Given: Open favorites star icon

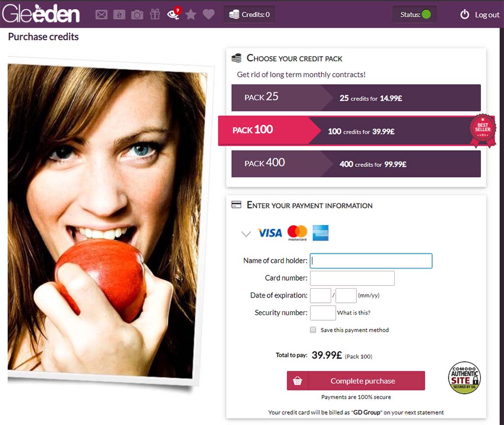Looking at the screenshot, I should [x=190, y=14].
